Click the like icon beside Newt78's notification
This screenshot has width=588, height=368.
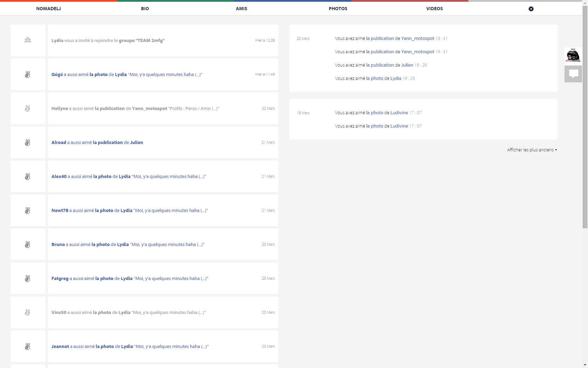point(28,210)
